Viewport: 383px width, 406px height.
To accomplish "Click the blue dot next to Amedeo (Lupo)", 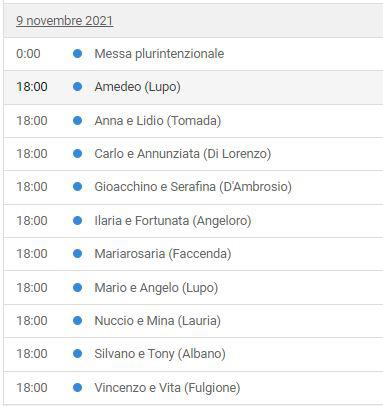I will click(x=77, y=87).
